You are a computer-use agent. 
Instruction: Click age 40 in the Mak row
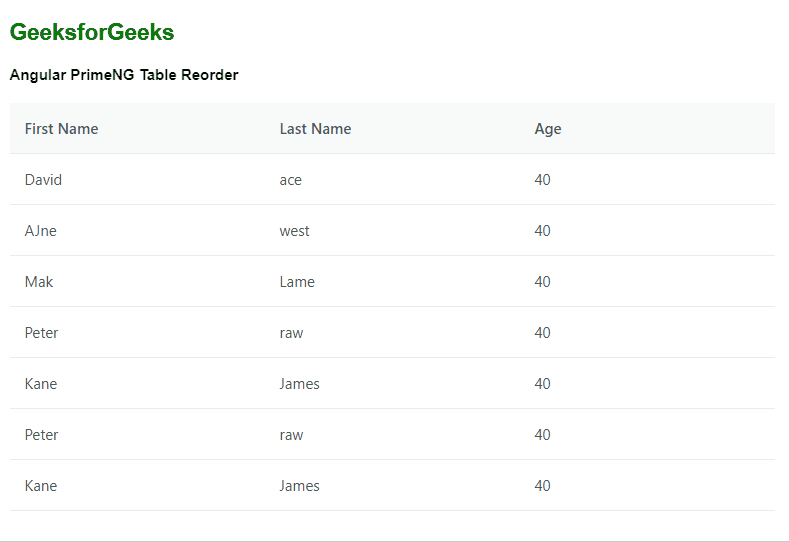[x=542, y=282]
